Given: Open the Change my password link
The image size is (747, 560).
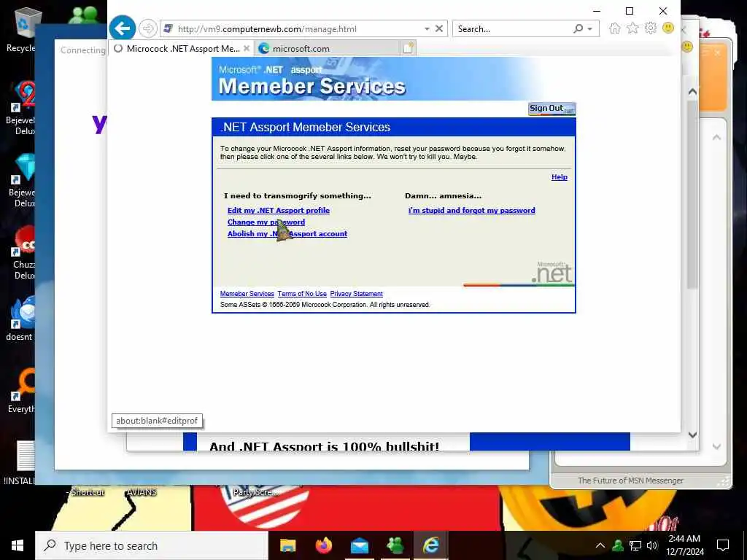Looking at the screenshot, I should (266, 222).
